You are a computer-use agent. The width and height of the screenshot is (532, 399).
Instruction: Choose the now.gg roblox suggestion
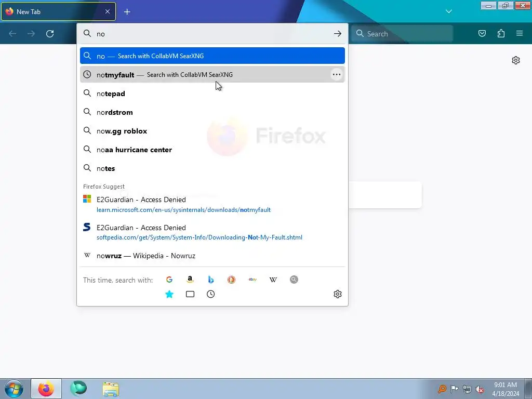212,131
